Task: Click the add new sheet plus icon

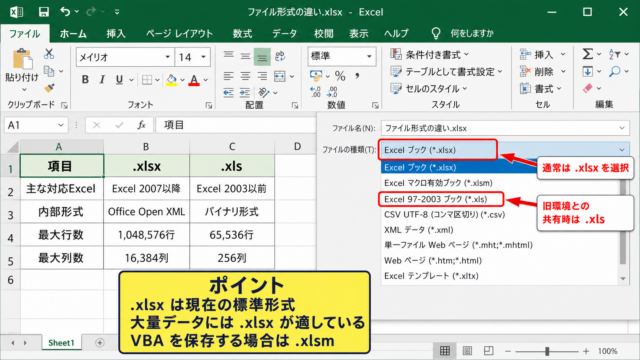Action: [x=100, y=342]
